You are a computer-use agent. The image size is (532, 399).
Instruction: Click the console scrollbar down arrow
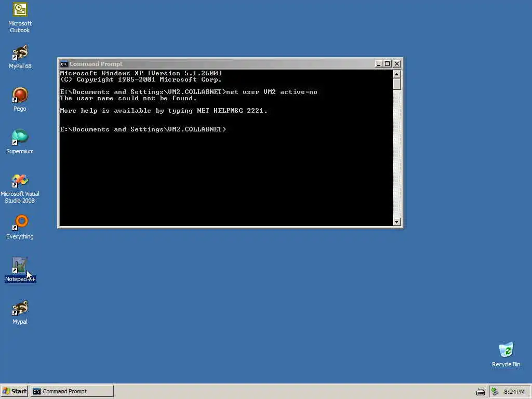[x=396, y=222]
